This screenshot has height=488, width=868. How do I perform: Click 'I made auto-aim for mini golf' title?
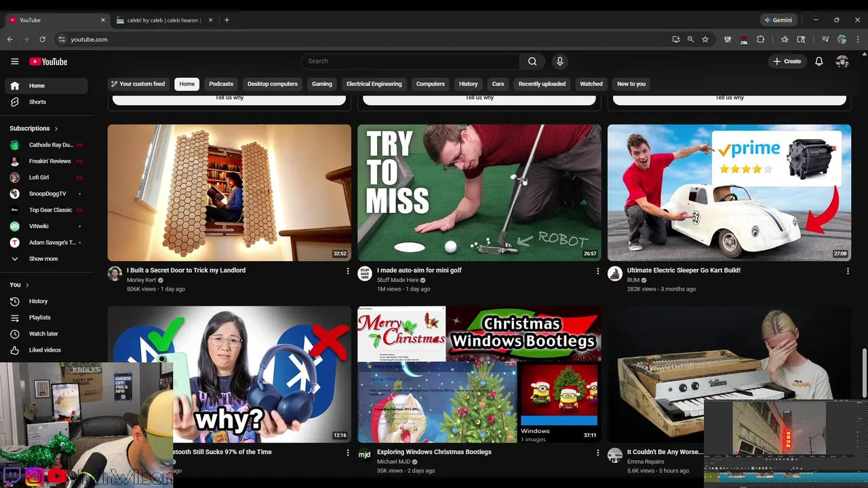click(x=419, y=270)
